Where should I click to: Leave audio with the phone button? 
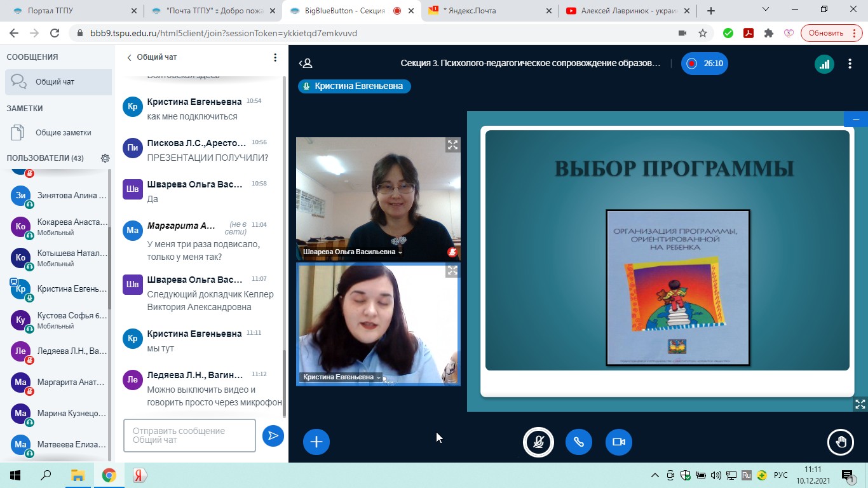(x=579, y=442)
